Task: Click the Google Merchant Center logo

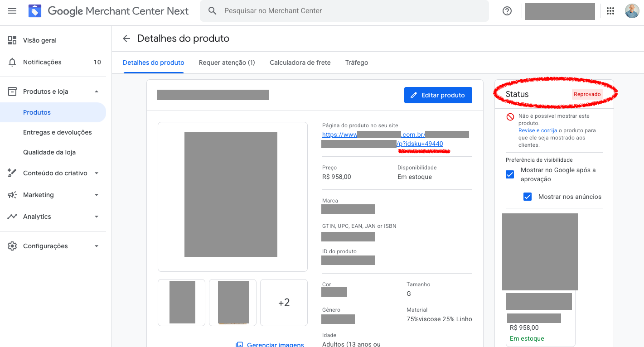Action: tap(35, 11)
